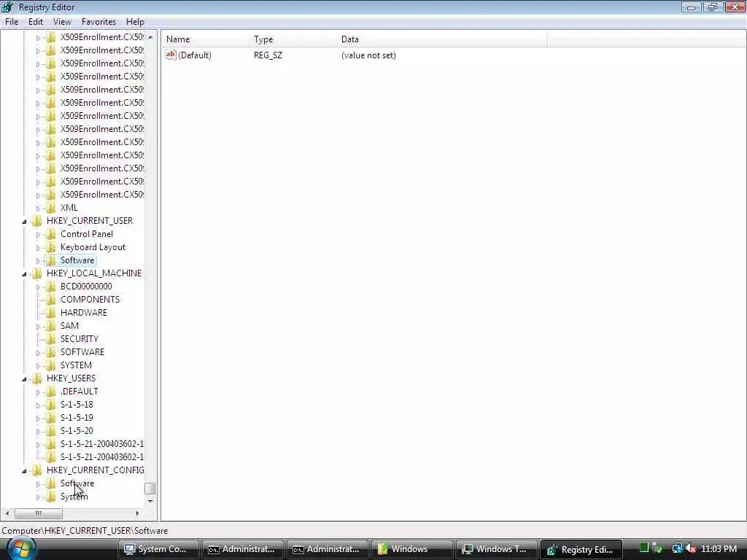Viewport: 747px width, 560px height.
Task: Click the SECURITY folder icon
Action: pos(50,339)
